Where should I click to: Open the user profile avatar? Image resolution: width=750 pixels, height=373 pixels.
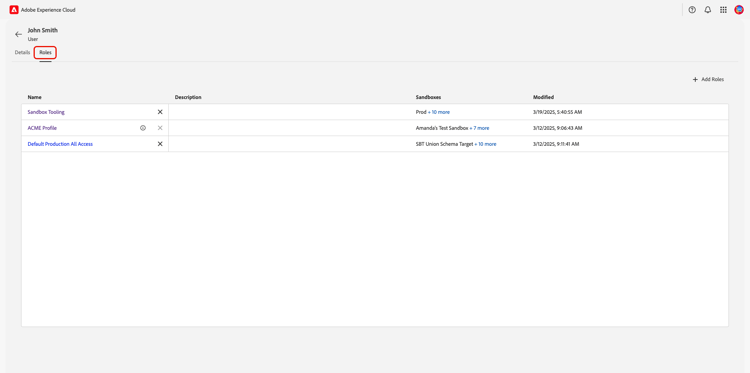(739, 10)
